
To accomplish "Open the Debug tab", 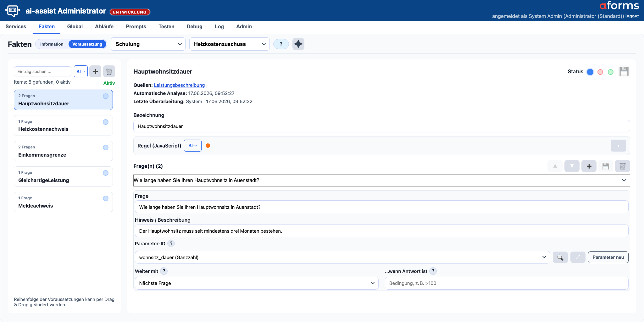I will point(195,27).
